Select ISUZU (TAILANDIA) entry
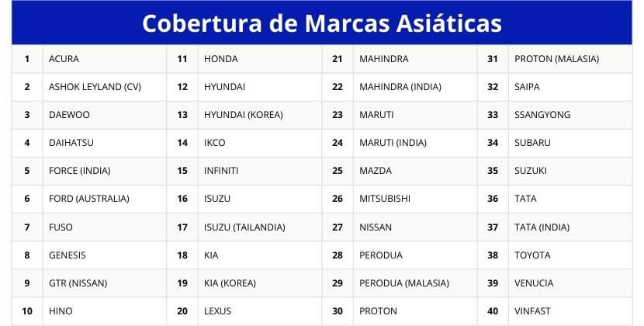This screenshot has height=326, width=644. tap(244, 227)
